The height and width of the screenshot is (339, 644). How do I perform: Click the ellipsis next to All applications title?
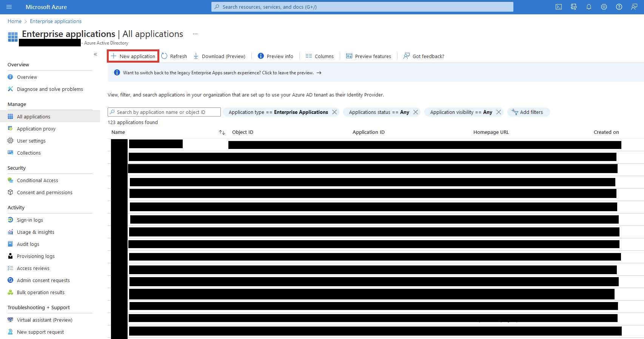[x=195, y=34]
